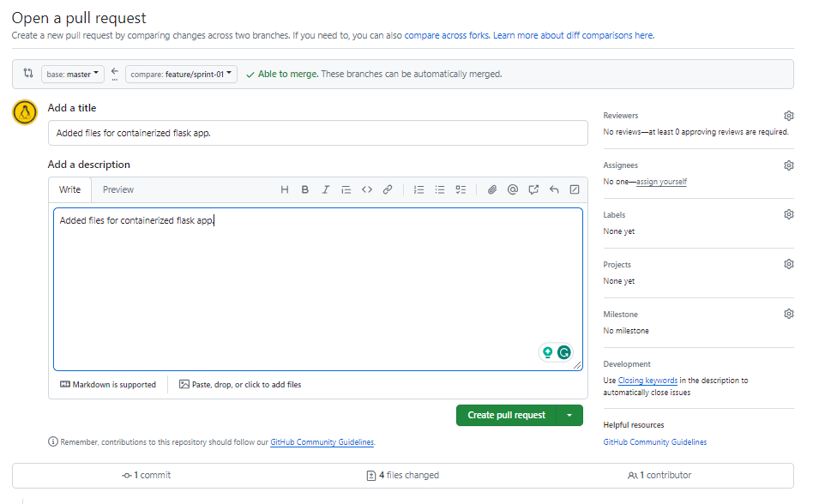The height and width of the screenshot is (504, 813).
Task: Open the Assignees gear settings
Action: pyautogui.click(x=789, y=165)
